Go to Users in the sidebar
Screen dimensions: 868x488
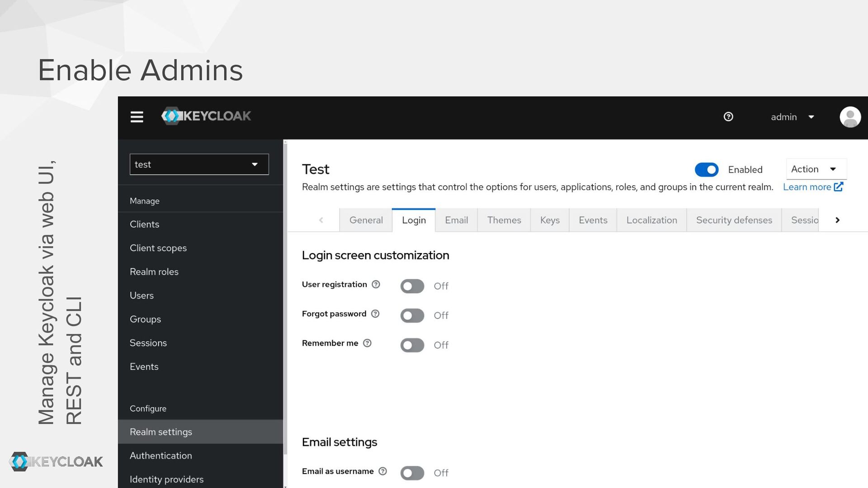(x=142, y=296)
